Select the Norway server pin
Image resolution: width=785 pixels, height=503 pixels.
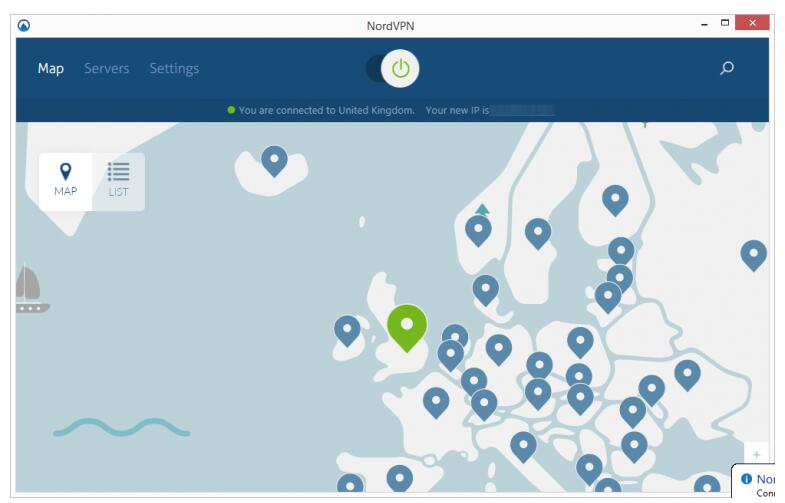pyautogui.click(x=478, y=230)
